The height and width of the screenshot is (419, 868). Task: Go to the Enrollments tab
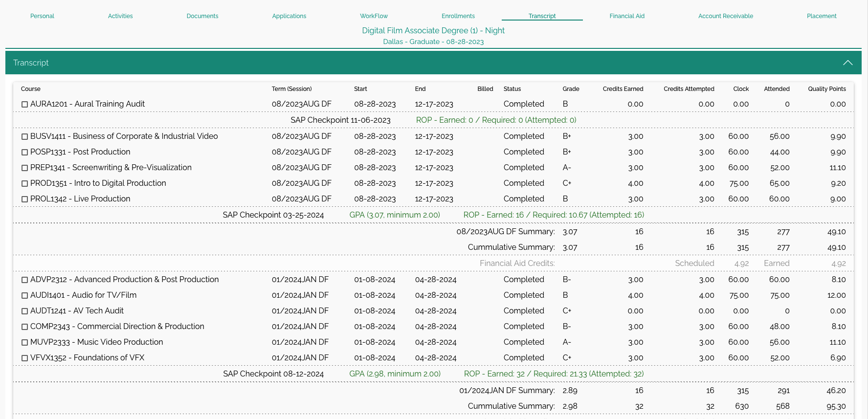tap(458, 16)
